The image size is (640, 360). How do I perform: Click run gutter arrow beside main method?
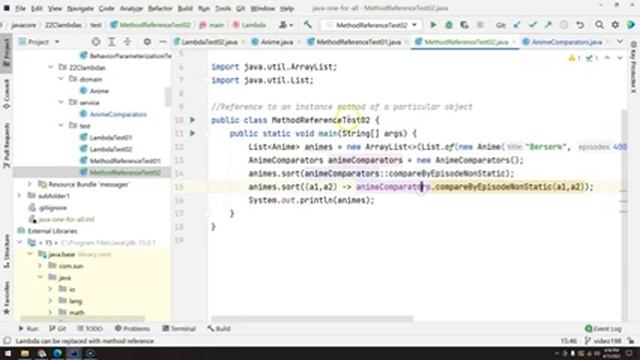pyautogui.click(x=192, y=133)
